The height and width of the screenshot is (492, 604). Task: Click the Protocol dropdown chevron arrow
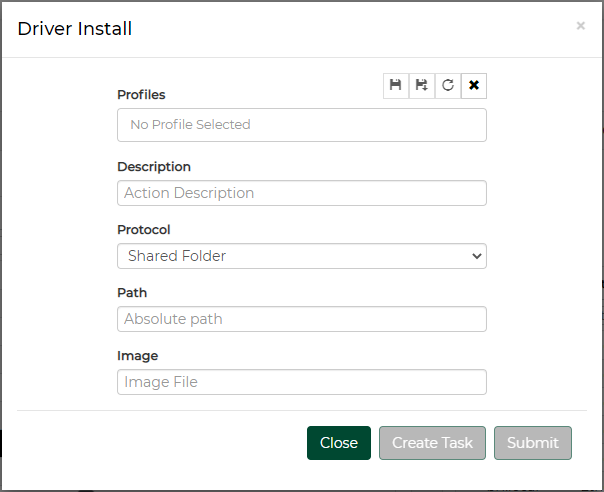click(476, 256)
